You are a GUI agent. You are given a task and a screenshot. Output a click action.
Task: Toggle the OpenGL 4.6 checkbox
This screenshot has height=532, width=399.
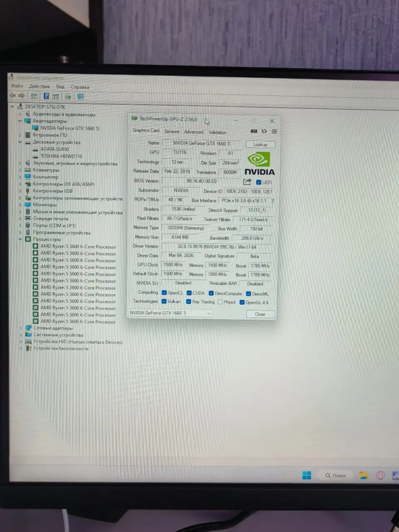click(x=242, y=302)
